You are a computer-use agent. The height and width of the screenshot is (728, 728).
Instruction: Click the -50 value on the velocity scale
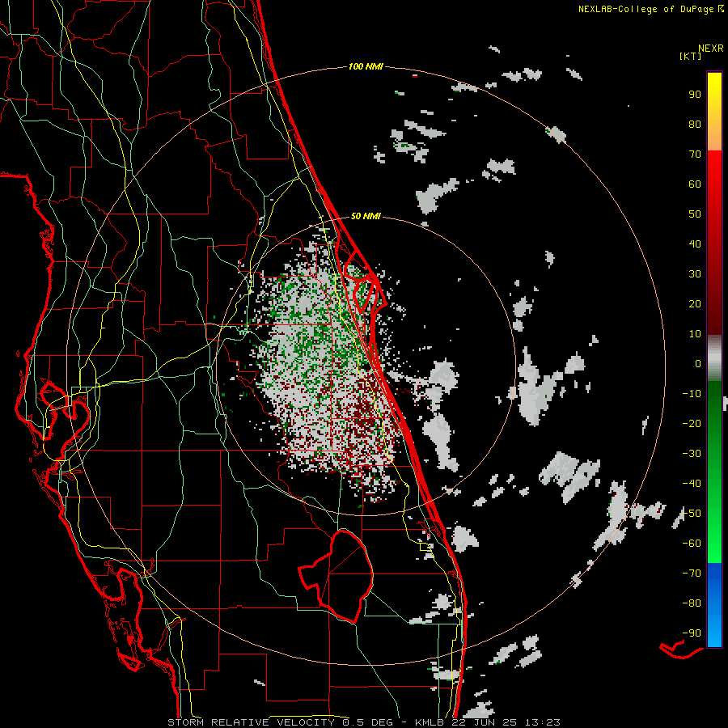coord(692,514)
